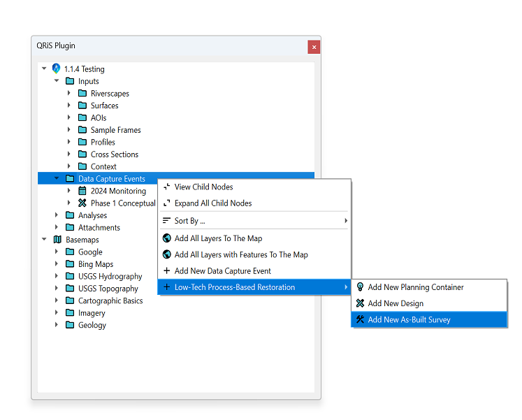Expand the Analyses tree node
This screenshot has height=420, width=522.
[x=57, y=215]
